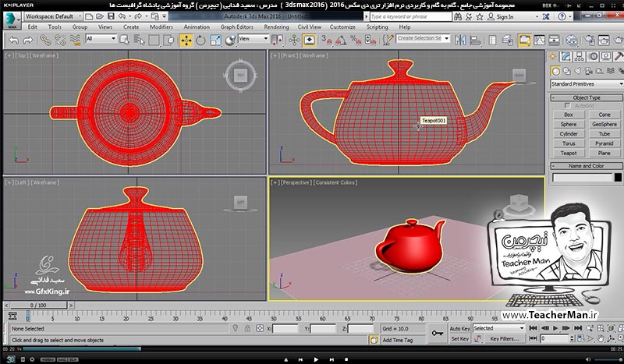Open Create Selection Set dropdown

tap(423, 39)
